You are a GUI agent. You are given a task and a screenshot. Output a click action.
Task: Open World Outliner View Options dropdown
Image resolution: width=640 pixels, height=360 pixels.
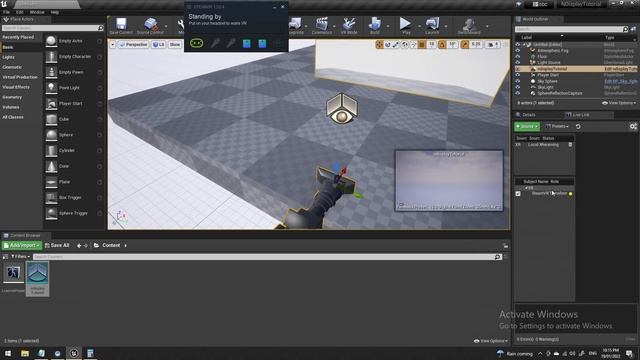pyautogui.click(x=619, y=103)
